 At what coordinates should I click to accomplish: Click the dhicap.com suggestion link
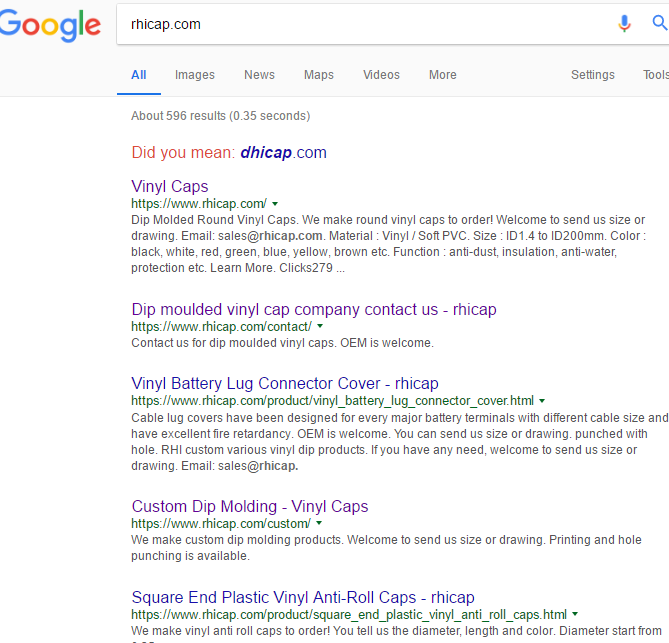pos(283,153)
